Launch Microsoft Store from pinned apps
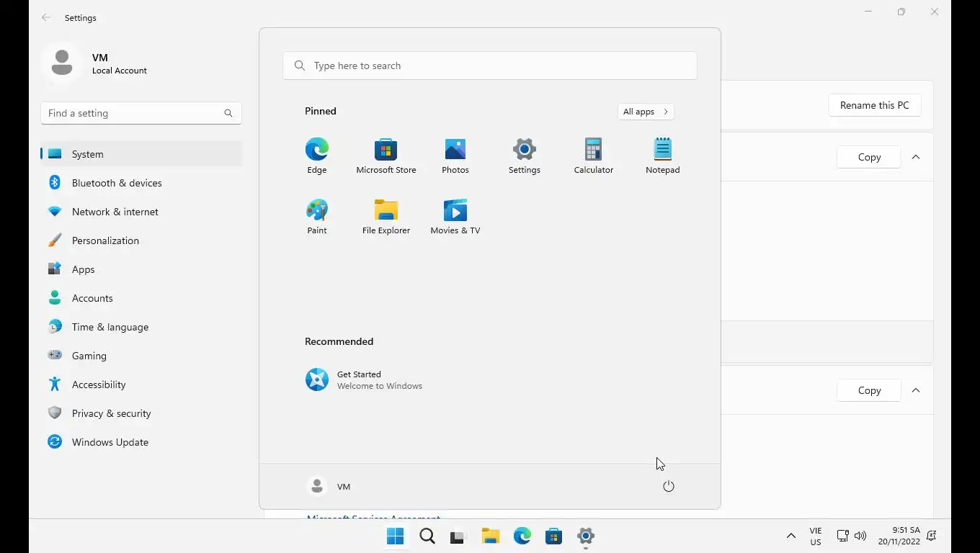 tap(386, 156)
